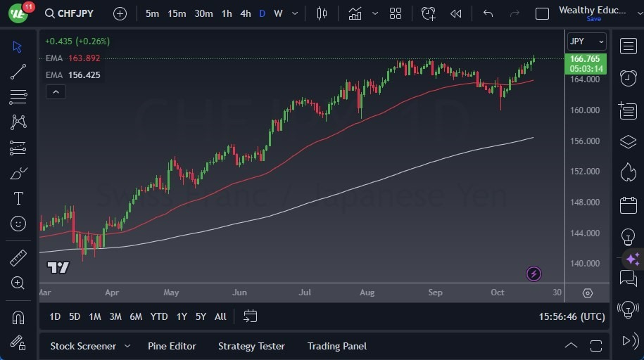This screenshot has width=644, height=360.
Task: Toggle magnet mode snapping
Action: pos(18,317)
